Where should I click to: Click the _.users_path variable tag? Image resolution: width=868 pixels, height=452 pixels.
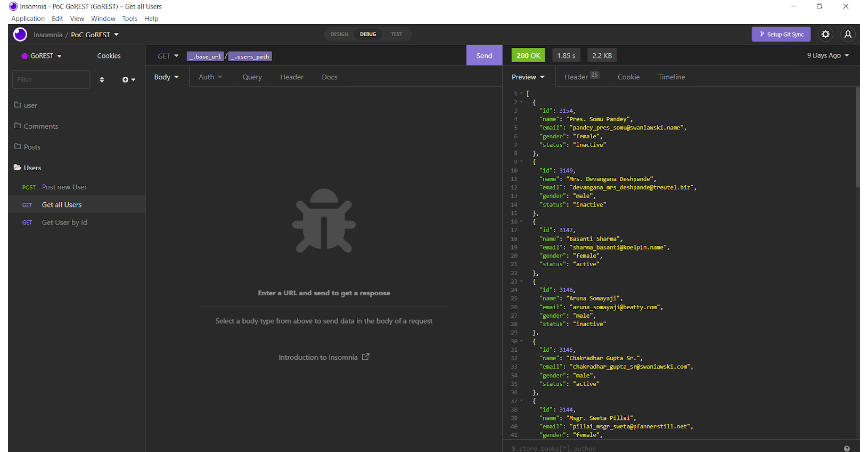[250, 56]
